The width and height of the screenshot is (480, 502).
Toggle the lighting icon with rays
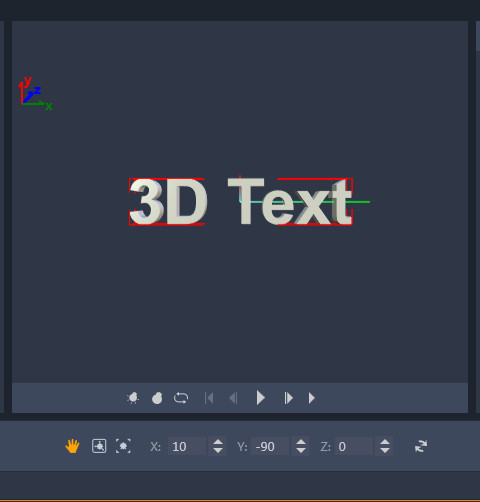133,398
